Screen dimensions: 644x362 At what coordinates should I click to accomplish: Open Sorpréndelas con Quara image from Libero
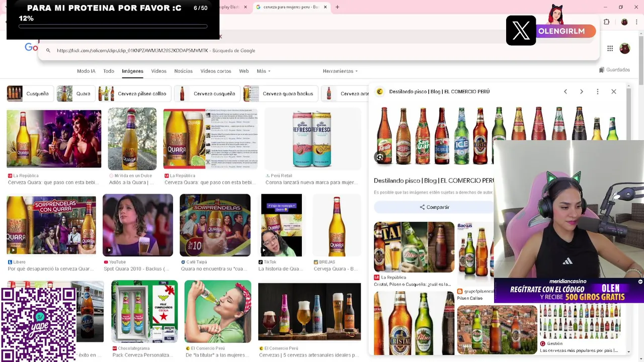click(x=51, y=225)
